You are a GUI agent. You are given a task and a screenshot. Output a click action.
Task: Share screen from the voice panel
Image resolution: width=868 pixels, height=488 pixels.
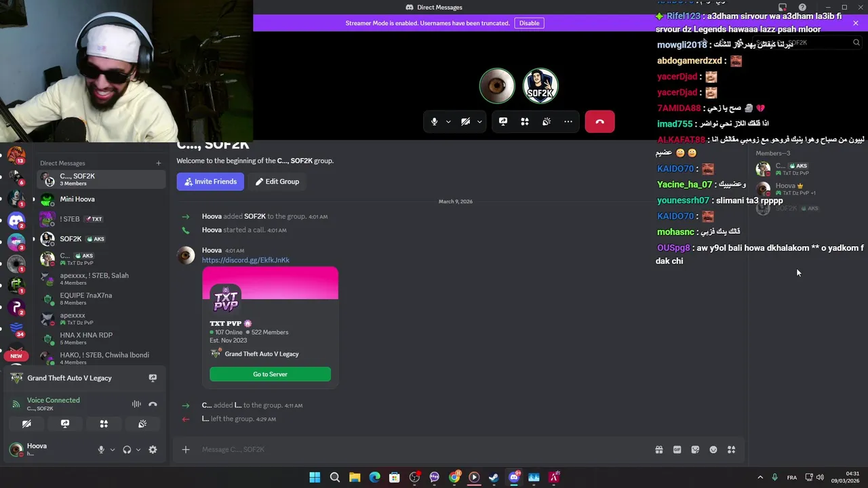[x=65, y=424]
